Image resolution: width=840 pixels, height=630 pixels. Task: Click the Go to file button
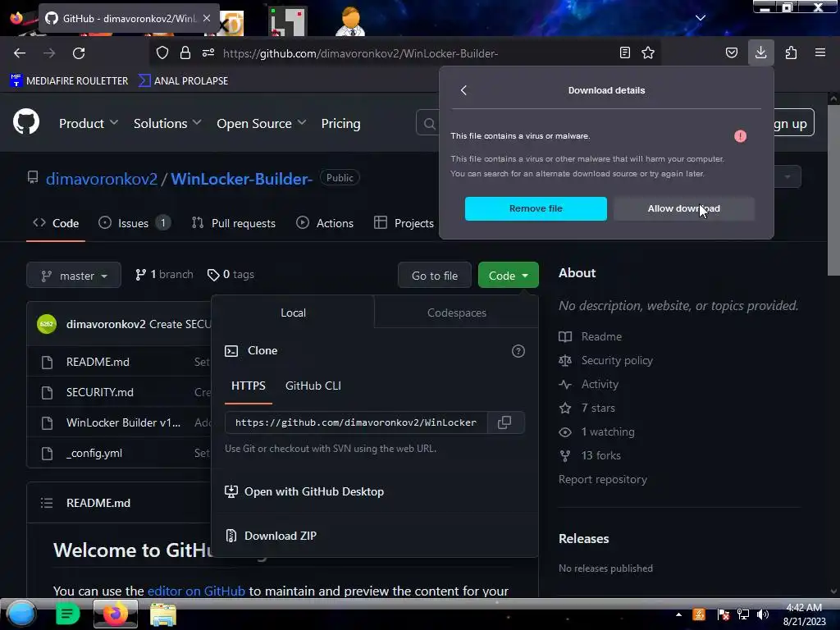(x=435, y=276)
